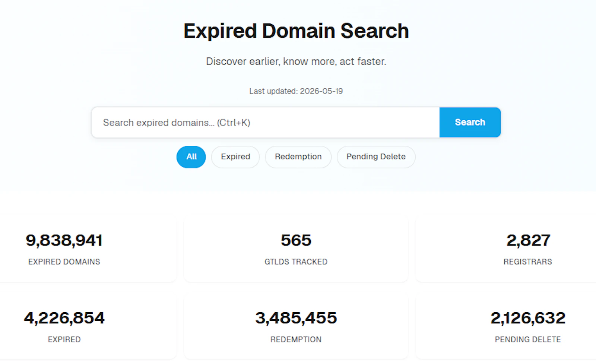
Task: Select the Expired filter pill
Action: tap(235, 157)
